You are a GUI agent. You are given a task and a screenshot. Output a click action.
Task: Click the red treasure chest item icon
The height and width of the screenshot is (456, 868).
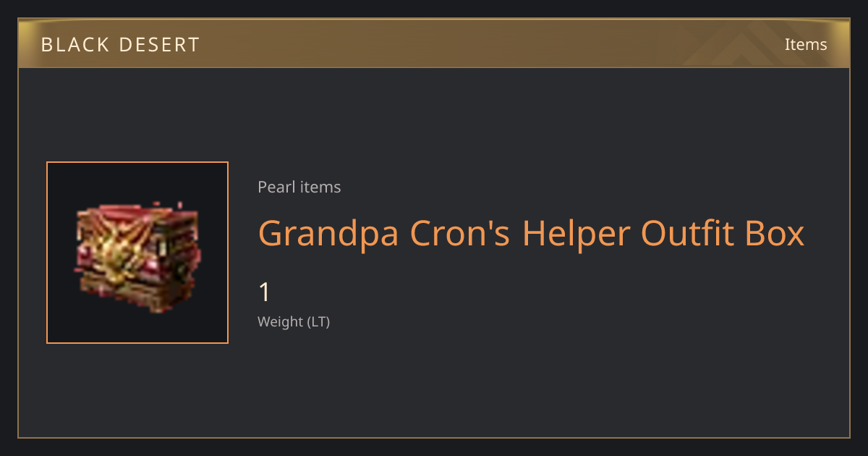137,256
